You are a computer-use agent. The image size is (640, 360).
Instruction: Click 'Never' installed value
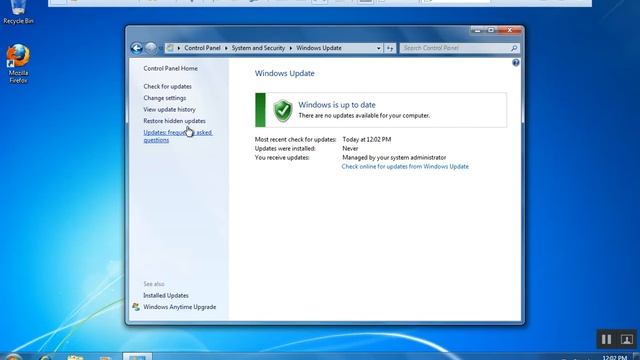click(350, 149)
